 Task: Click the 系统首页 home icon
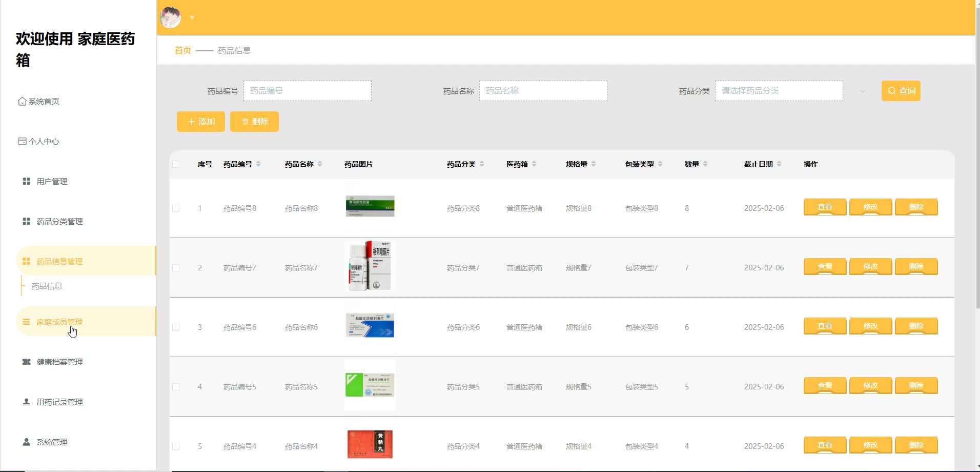point(22,102)
